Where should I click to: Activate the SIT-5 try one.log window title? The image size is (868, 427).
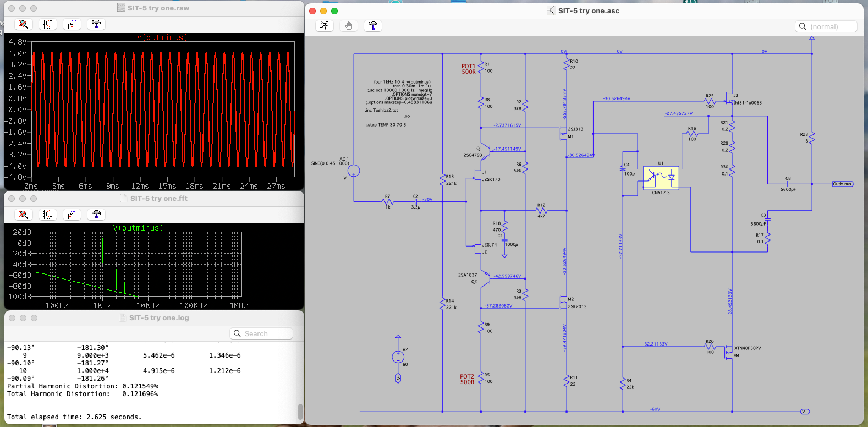point(159,318)
